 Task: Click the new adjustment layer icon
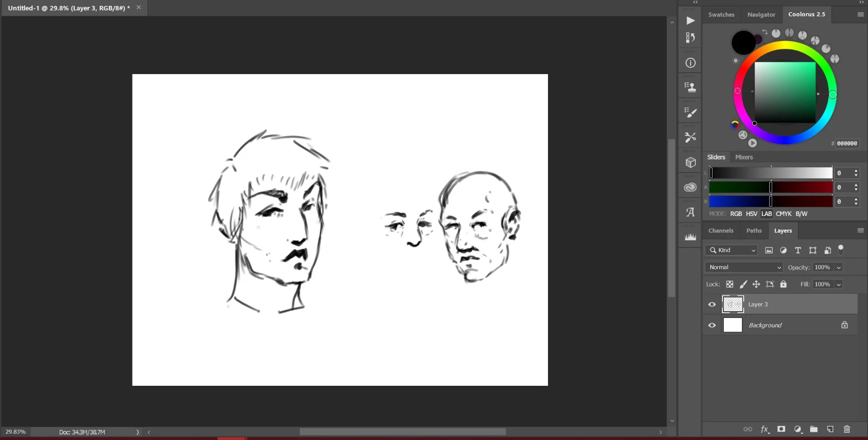[798, 429]
